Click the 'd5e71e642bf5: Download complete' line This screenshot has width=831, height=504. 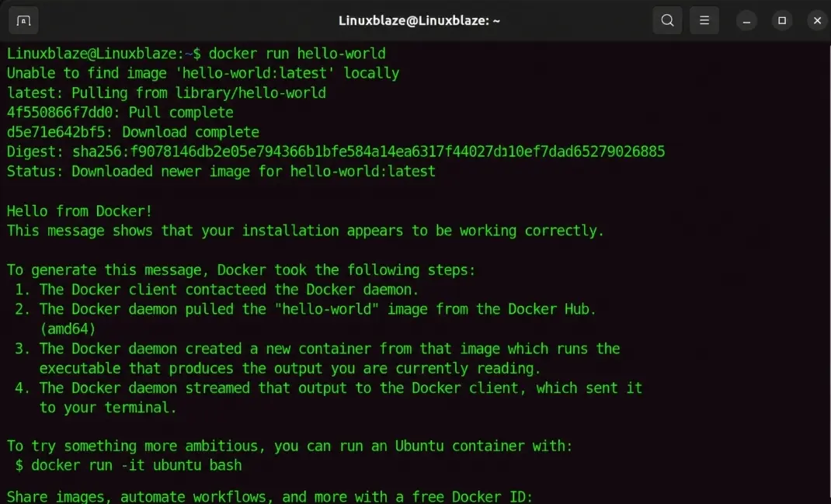tap(133, 132)
